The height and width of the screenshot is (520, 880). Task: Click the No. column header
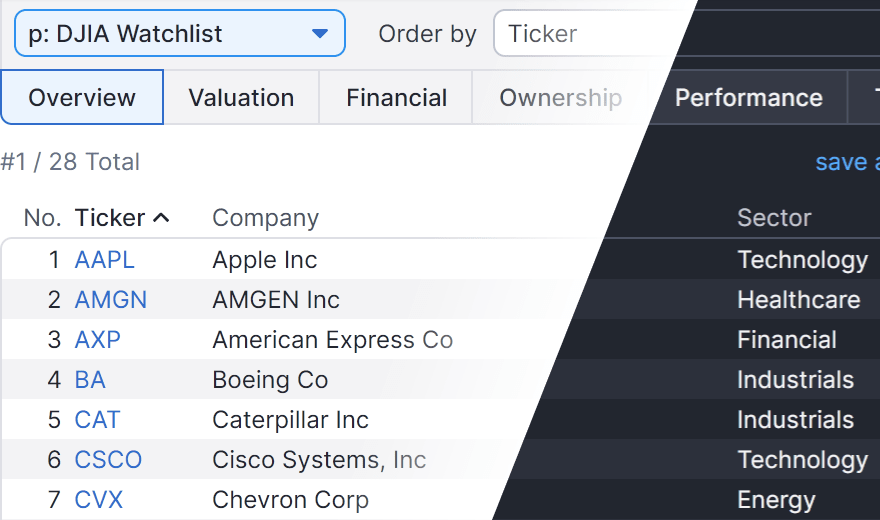pyautogui.click(x=42, y=218)
